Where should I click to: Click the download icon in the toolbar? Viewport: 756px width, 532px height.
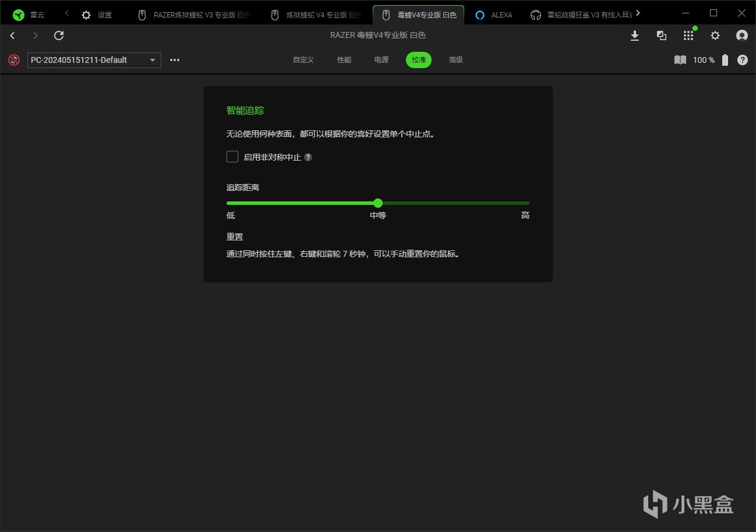coord(635,36)
